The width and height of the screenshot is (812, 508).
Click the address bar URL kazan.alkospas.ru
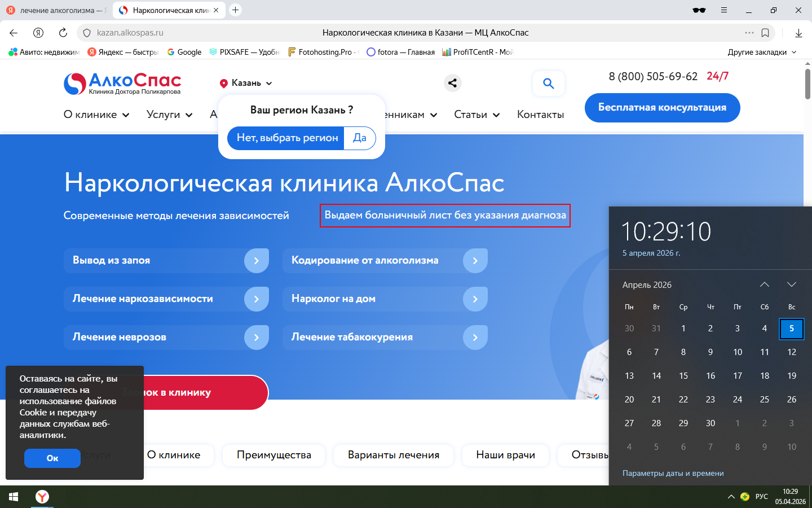point(130,33)
